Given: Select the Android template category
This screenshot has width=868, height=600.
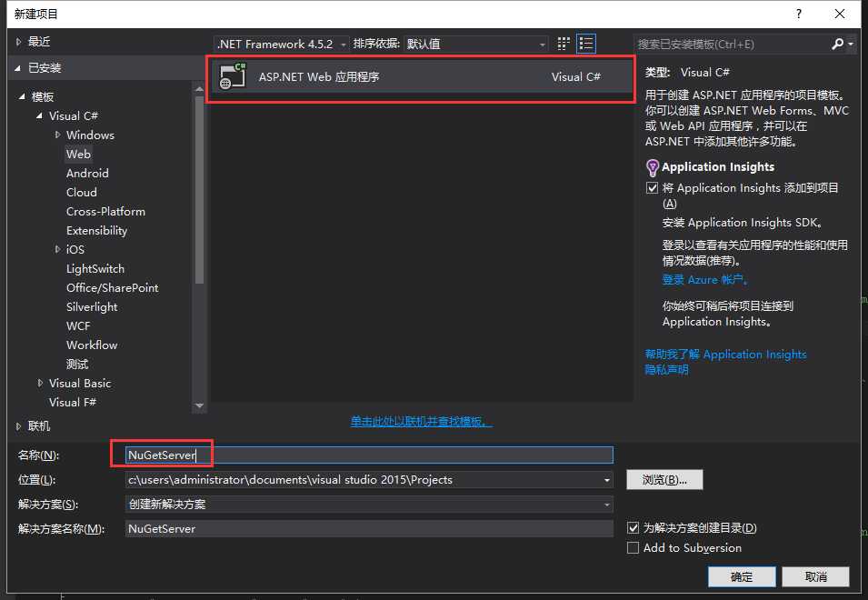Looking at the screenshot, I should 87,174.
